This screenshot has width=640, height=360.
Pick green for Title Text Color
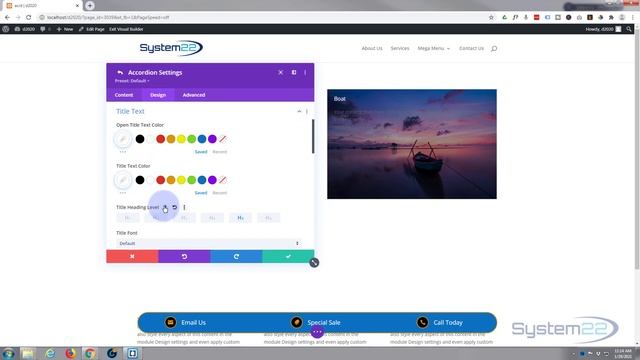click(x=191, y=180)
